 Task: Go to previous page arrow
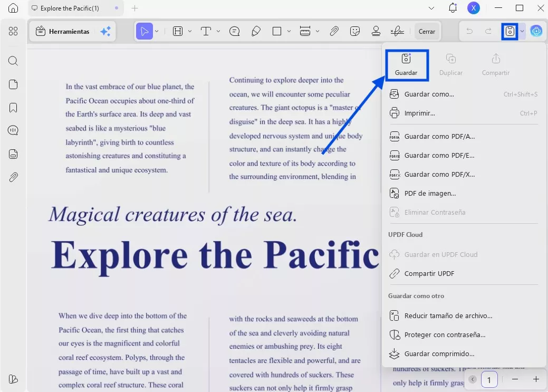click(x=473, y=379)
